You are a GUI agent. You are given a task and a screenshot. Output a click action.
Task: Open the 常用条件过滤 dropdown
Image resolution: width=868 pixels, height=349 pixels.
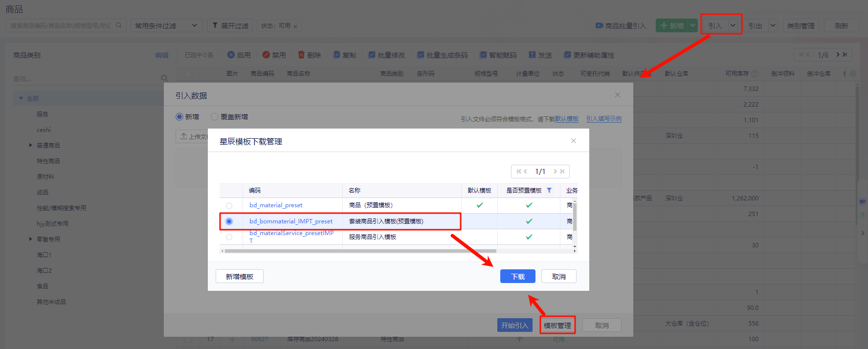[167, 25]
